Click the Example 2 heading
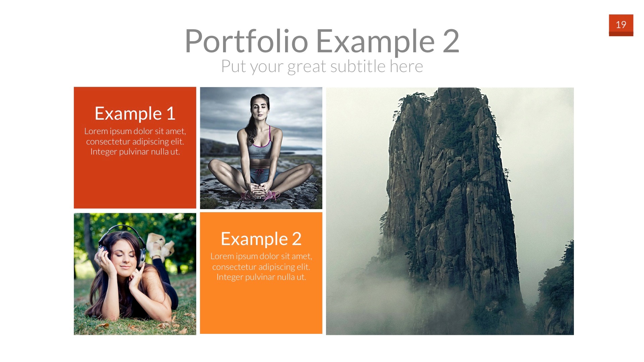 (x=261, y=239)
